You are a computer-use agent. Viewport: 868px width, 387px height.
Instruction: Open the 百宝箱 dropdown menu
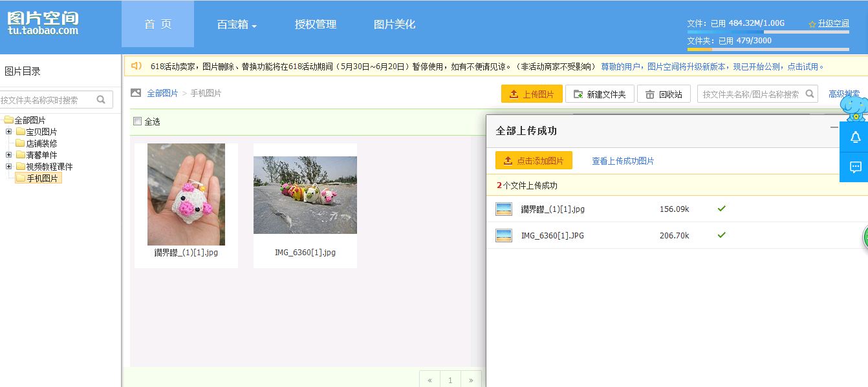(x=237, y=25)
